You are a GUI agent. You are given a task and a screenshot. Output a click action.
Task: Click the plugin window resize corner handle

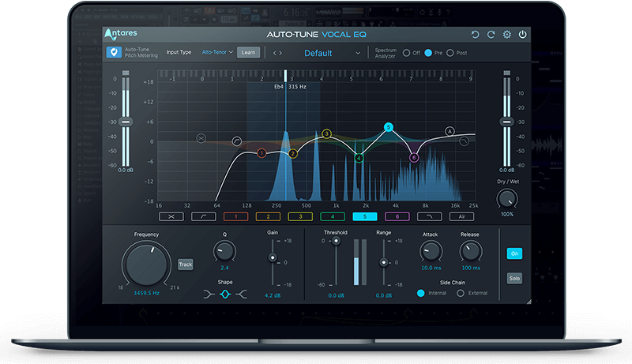click(x=529, y=302)
